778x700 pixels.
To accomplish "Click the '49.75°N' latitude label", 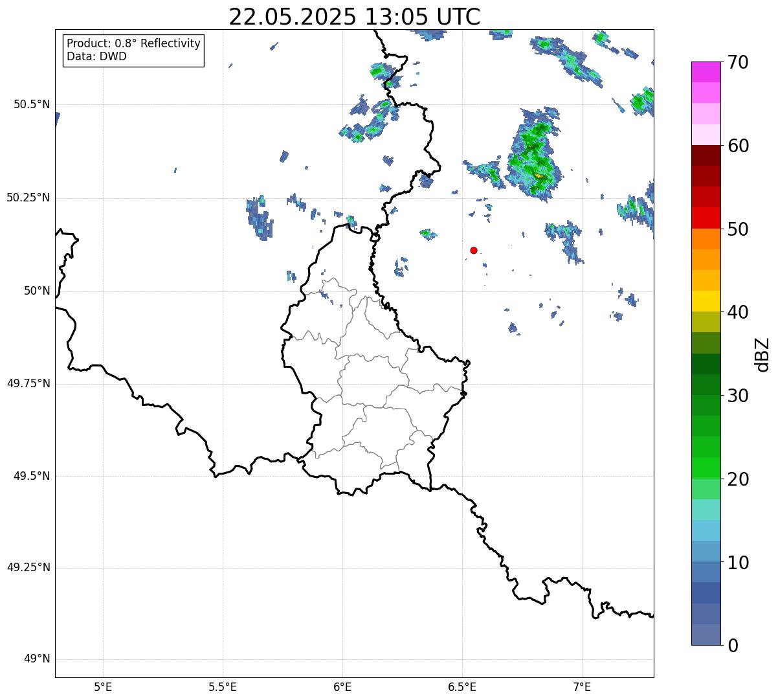I will (28, 383).
